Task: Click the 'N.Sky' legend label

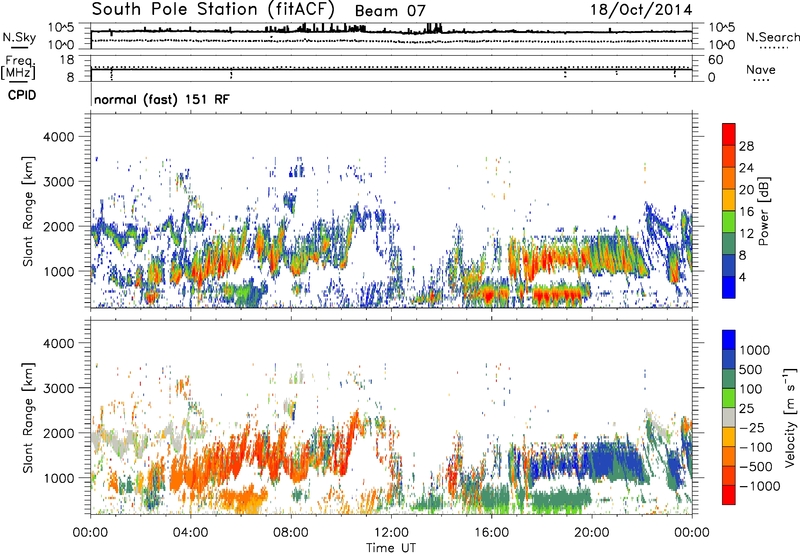Action: click(x=19, y=37)
